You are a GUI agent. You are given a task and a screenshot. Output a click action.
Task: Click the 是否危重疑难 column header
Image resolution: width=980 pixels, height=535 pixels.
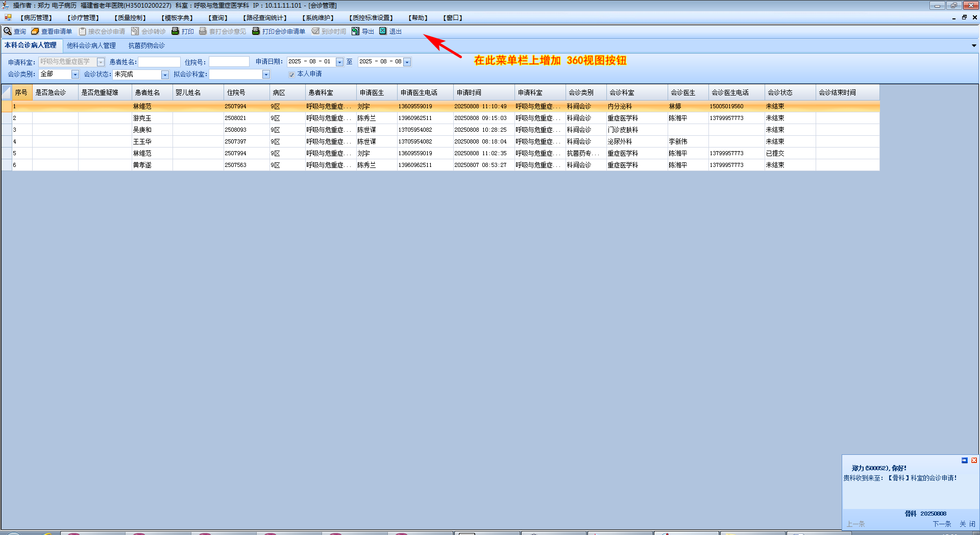coord(105,92)
